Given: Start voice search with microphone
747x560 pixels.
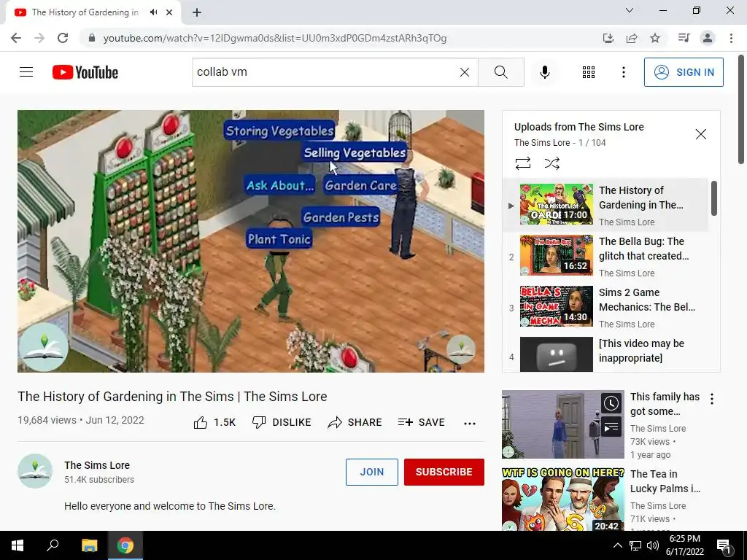Looking at the screenshot, I should click(545, 72).
